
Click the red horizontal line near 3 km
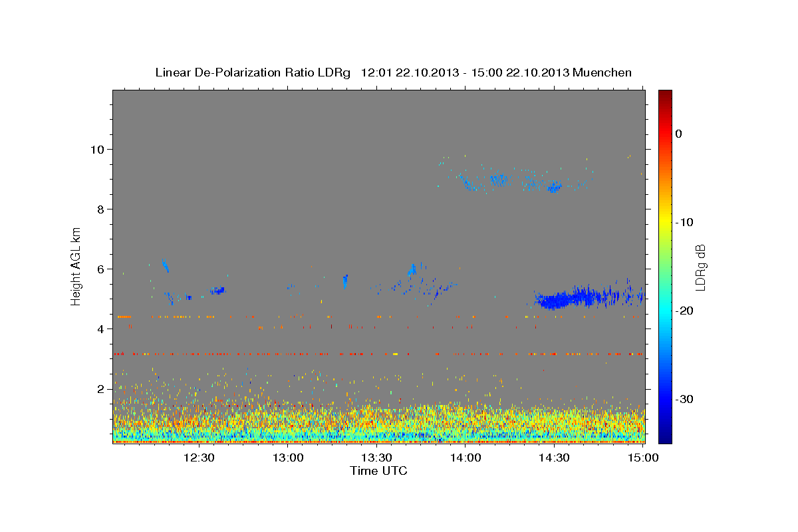(378, 354)
